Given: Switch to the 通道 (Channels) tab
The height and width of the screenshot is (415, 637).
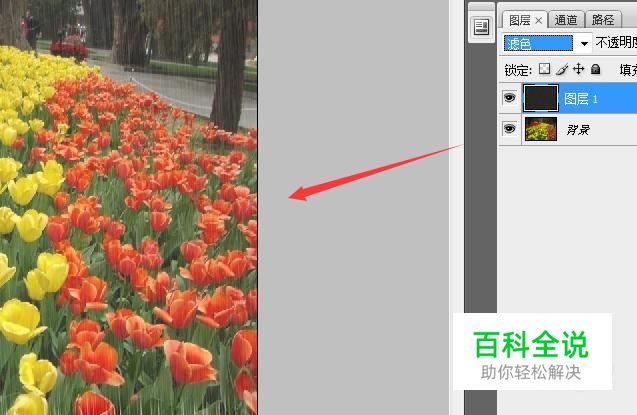Looking at the screenshot, I should tap(566, 20).
